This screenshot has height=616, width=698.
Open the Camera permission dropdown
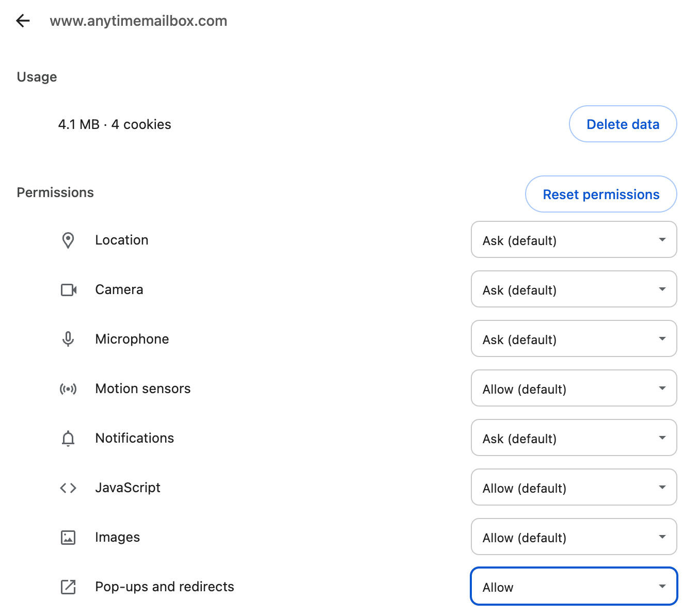tap(574, 289)
